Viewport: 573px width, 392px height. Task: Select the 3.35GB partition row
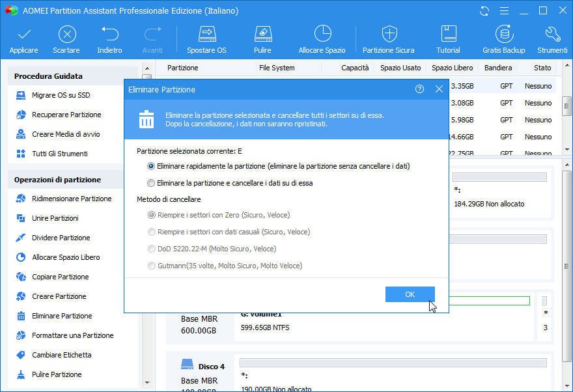503,86
